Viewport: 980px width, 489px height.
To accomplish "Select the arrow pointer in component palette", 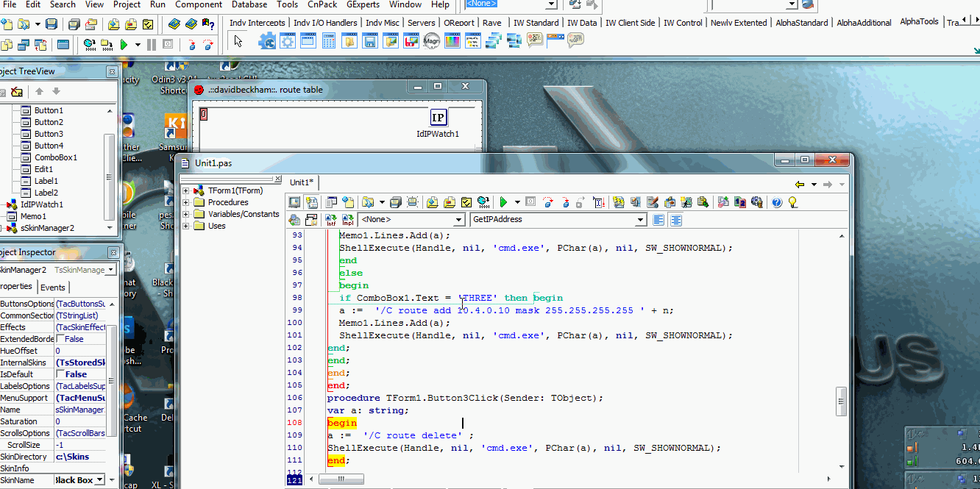I will coord(238,41).
